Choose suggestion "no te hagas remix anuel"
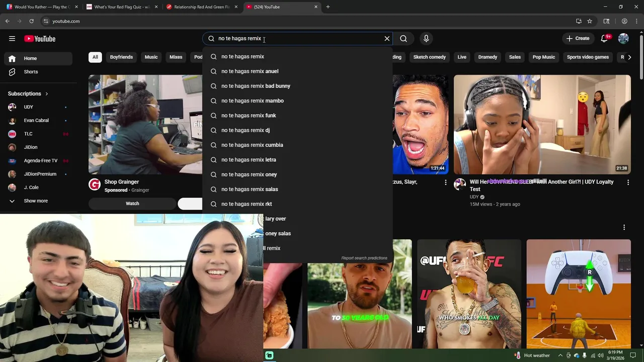Image resolution: width=644 pixels, height=362 pixels. coord(297,71)
